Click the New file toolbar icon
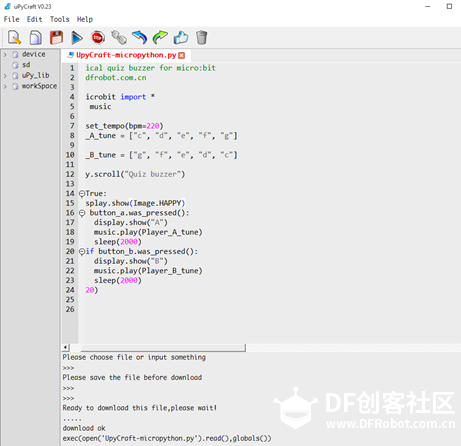This screenshot has height=446, width=461. coord(14,37)
